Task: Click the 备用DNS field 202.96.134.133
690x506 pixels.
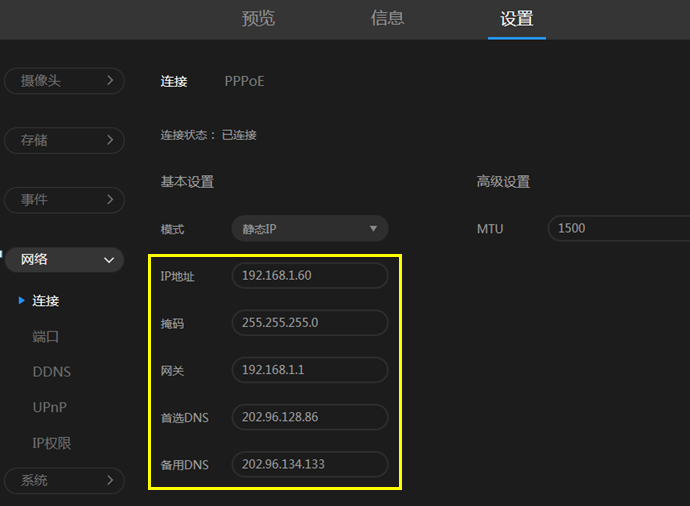Action: [x=310, y=464]
